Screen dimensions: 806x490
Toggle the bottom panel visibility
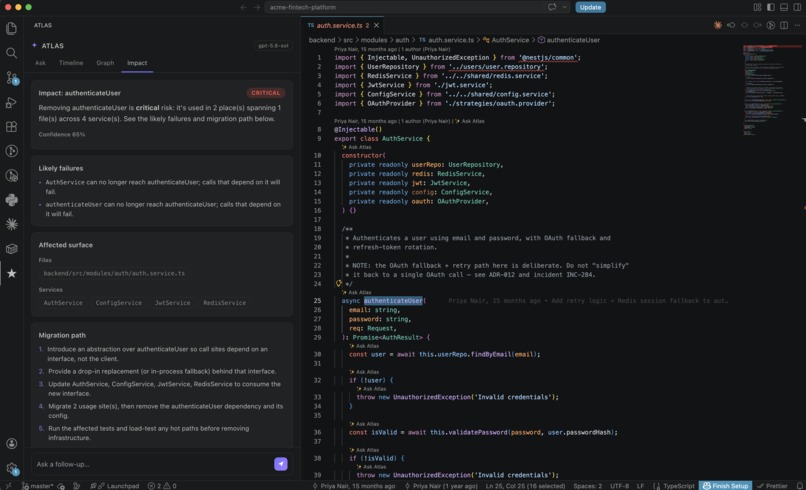point(784,7)
